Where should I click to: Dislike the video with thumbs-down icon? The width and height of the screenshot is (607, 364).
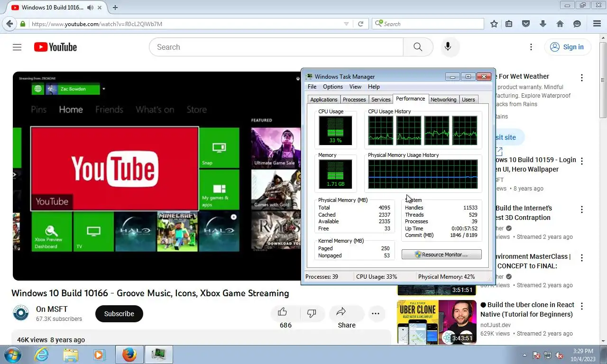pyautogui.click(x=312, y=313)
